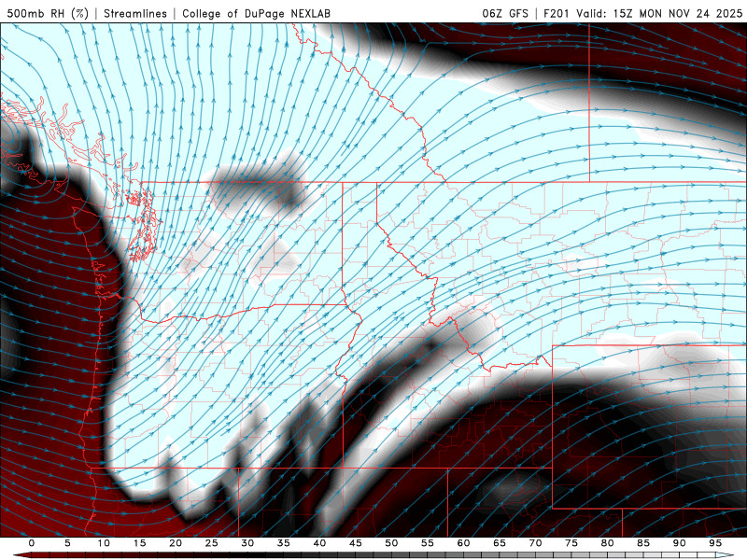Click the "15" label on the color scale
The image size is (747, 560).
[x=139, y=543]
